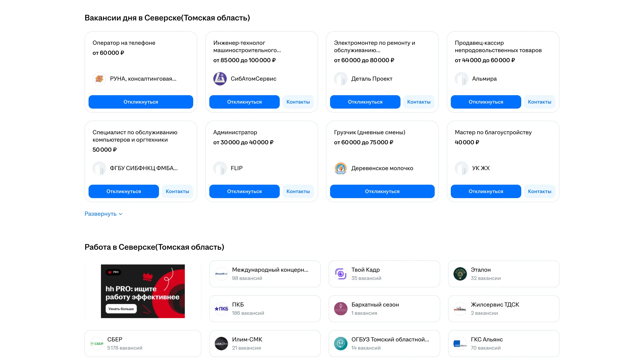Open the Мастер по благоустройству vacancy
Image resolution: width=644 pixels, height=362 pixels.
pyautogui.click(x=493, y=132)
